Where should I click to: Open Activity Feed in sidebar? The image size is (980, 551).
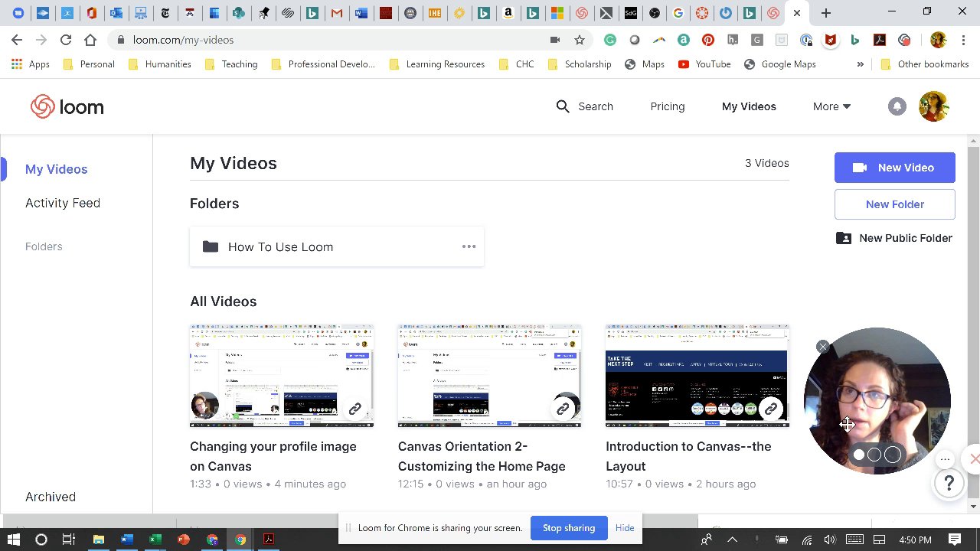point(63,203)
